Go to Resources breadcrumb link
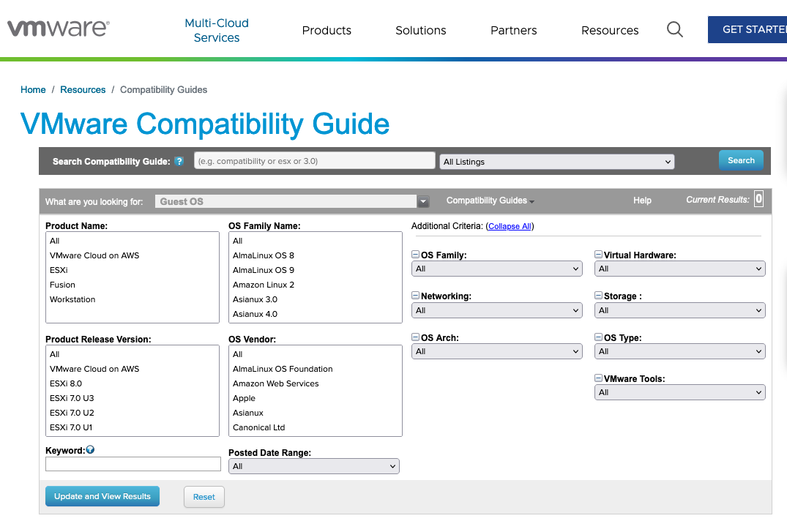The height and width of the screenshot is (532, 787). [x=83, y=90]
